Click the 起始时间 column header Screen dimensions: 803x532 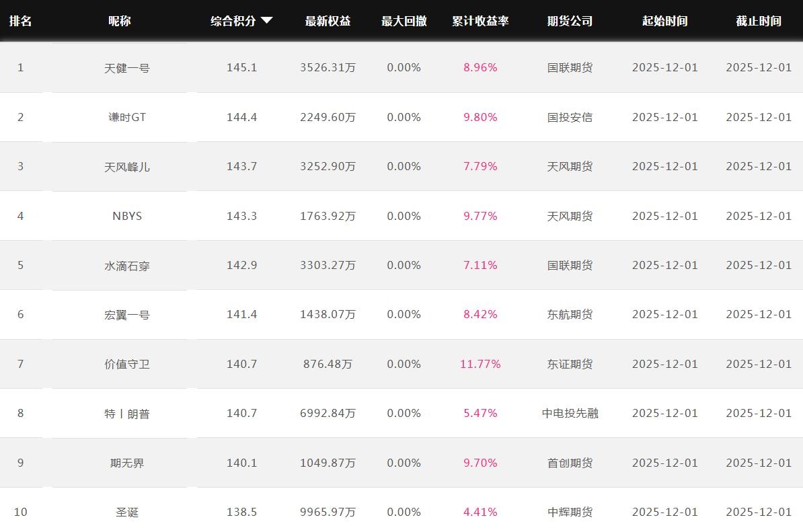coord(664,21)
